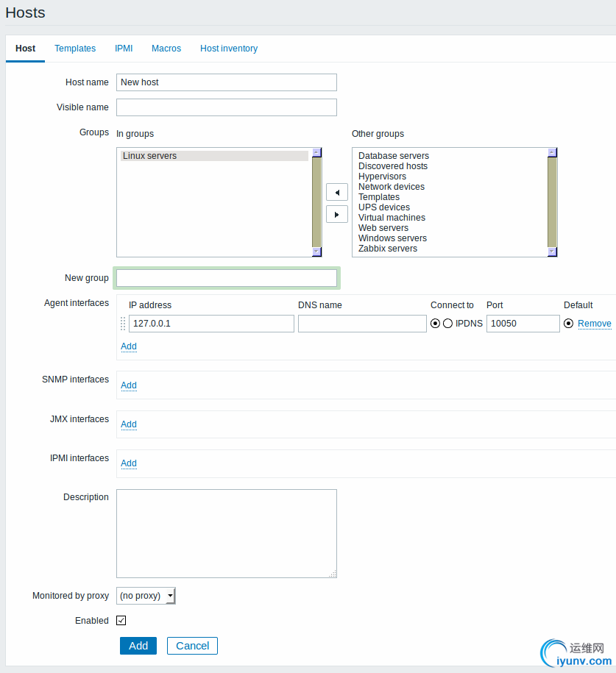The height and width of the screenshot is (673, 616).
Task: Select Zabbix servers in Other groups
Action: point(387,249)
